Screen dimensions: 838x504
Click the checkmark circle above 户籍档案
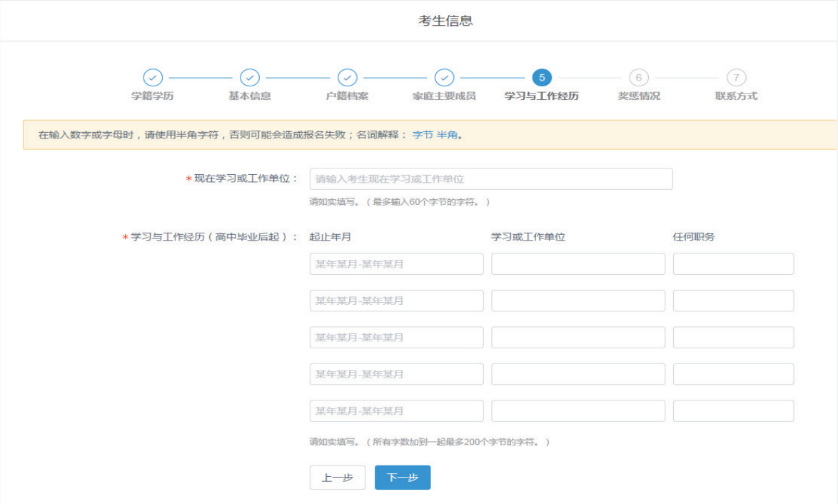coord(348,79)
